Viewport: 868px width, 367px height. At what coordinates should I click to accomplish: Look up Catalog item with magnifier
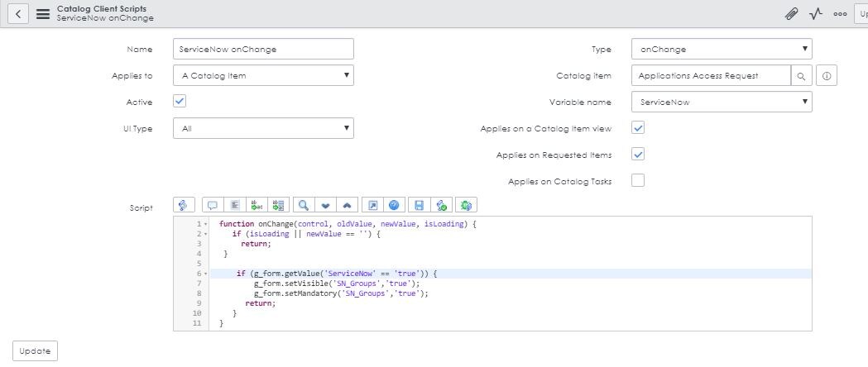click(802, 76)
